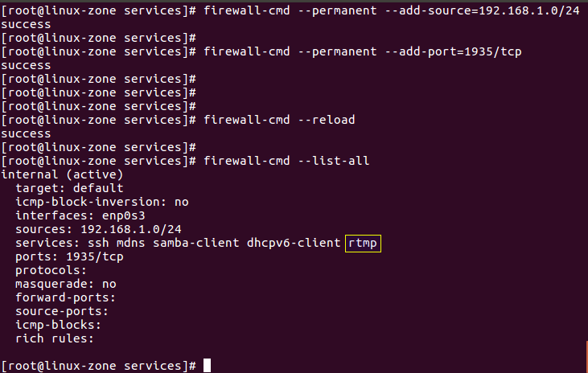Click the masquerade: no line
The image size is (588, 373).
pyautogui.click(x=66, y=284)
